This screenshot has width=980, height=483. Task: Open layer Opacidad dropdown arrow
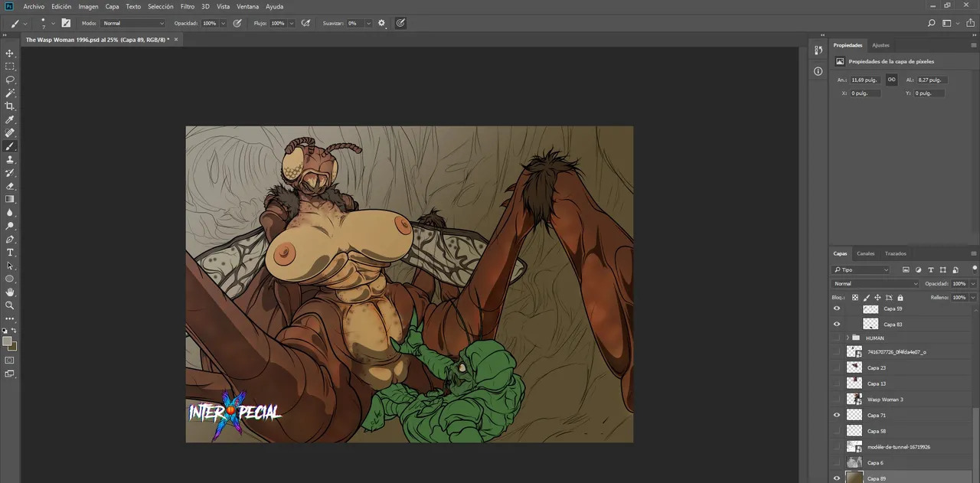click(x=973, y=284)
